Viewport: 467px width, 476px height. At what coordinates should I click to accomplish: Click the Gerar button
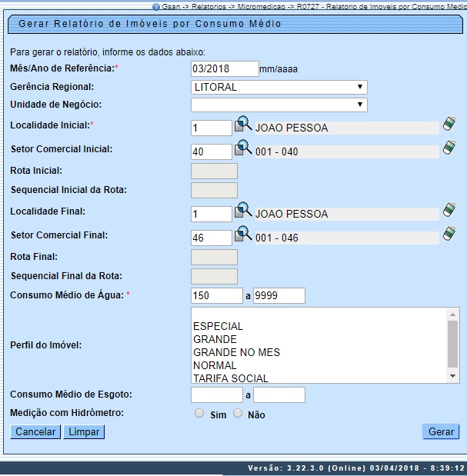441,432
